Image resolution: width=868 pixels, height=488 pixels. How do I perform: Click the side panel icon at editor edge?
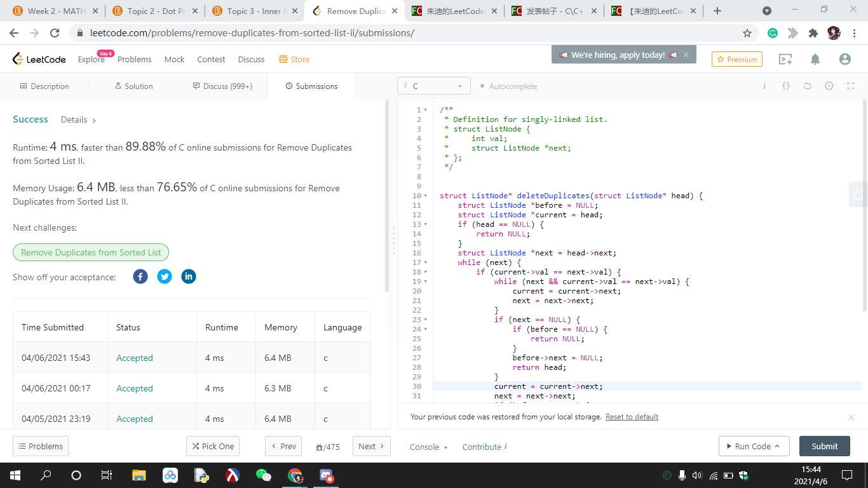point(858,194)
